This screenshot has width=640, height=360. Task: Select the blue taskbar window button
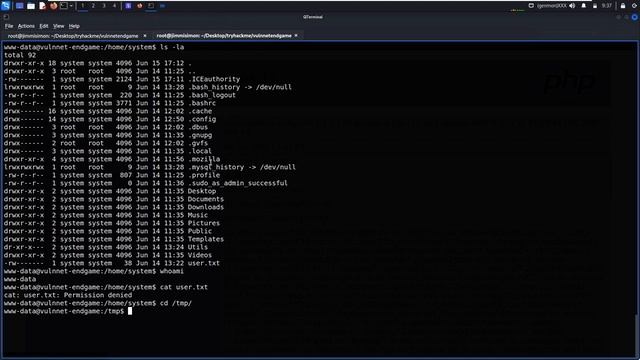162,6
